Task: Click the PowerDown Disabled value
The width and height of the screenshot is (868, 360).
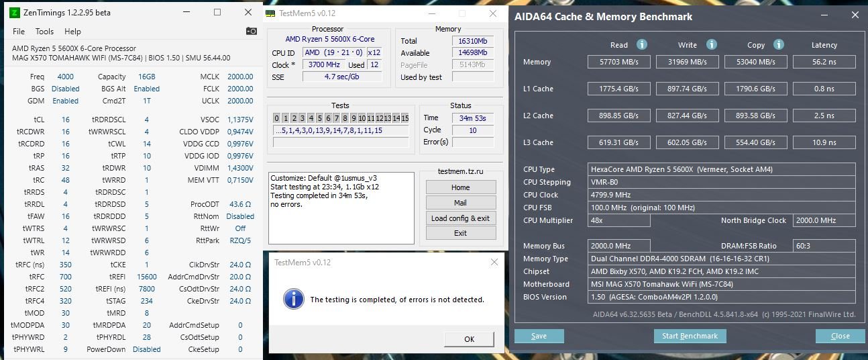Action: coord(147,349)
